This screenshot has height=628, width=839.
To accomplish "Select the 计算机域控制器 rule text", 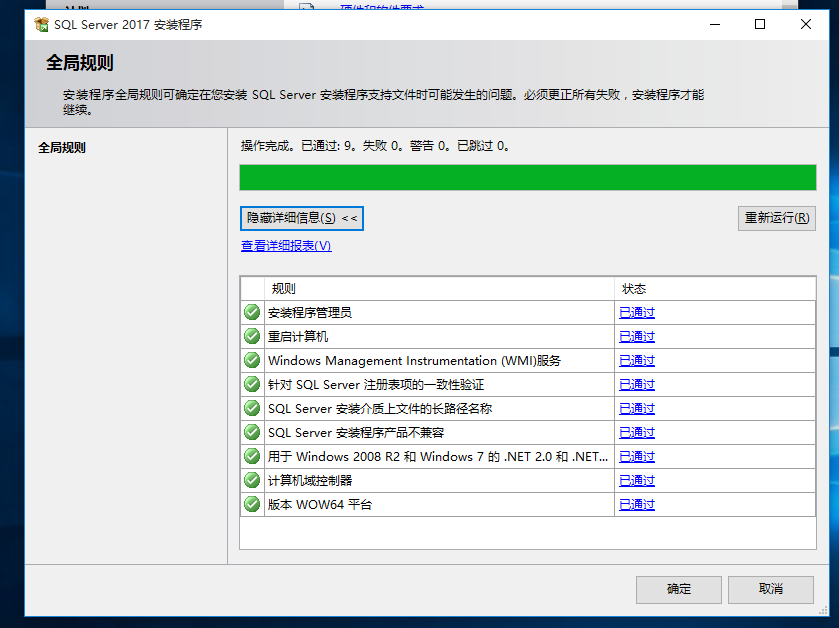I will (x=310, y=480).
